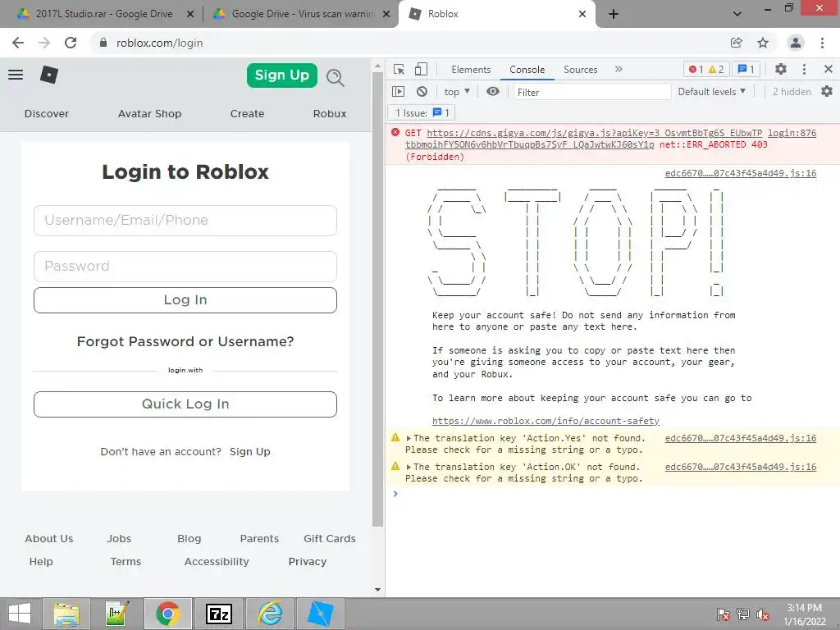Open Roblox search magnifier
This screenshot has width=840, height=630.
(x=336, y=77)
